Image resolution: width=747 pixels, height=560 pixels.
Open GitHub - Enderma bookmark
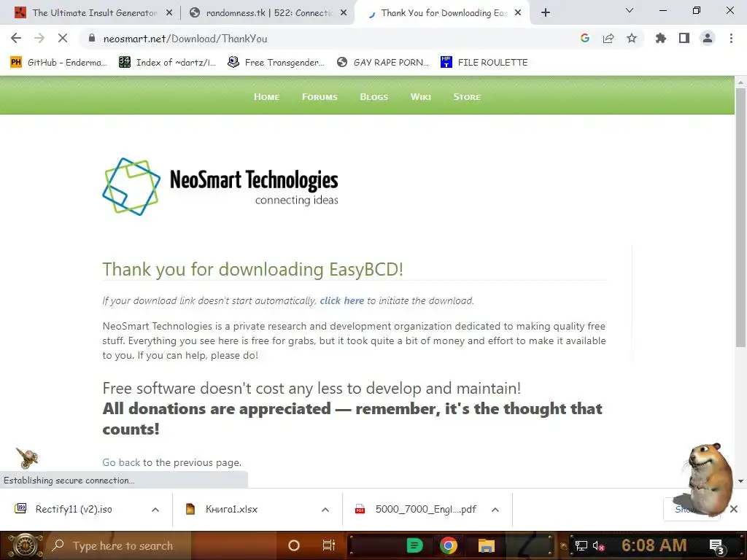[58, 63]
